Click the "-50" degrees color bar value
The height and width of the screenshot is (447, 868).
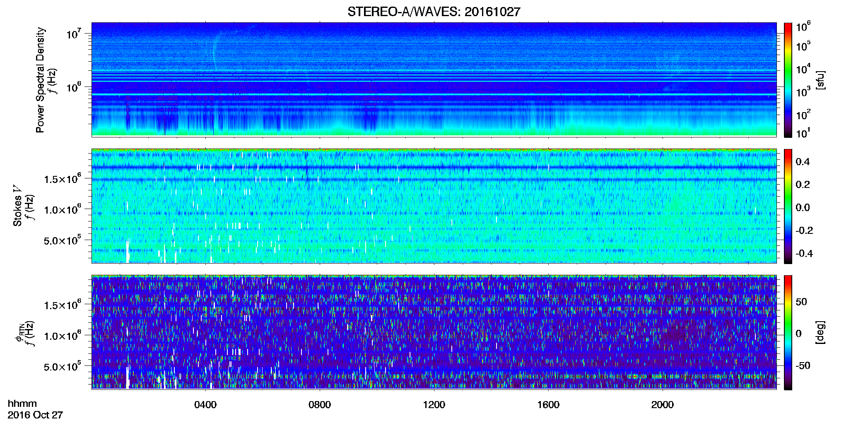(803, 365)
